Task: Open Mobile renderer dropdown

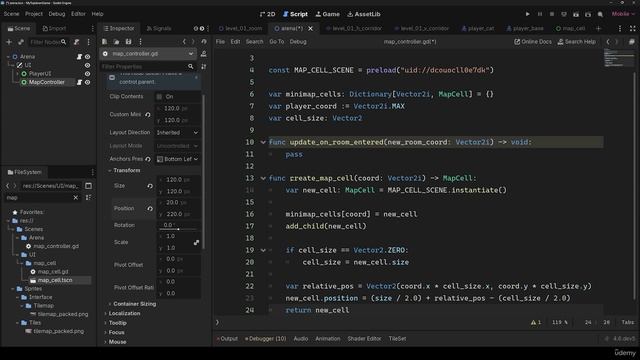Action: point(623,14)
